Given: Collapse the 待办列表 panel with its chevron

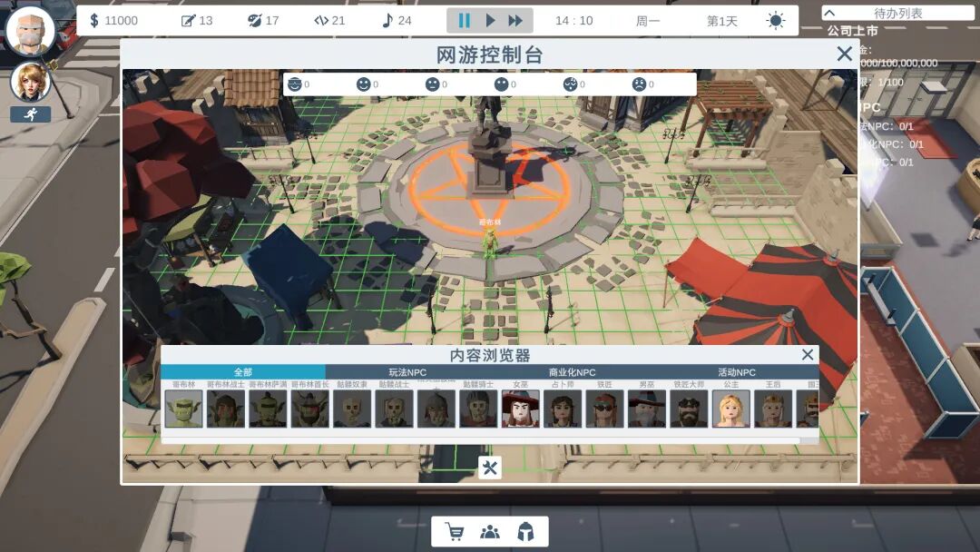Looking at the screenshot, I should point(831,13).
